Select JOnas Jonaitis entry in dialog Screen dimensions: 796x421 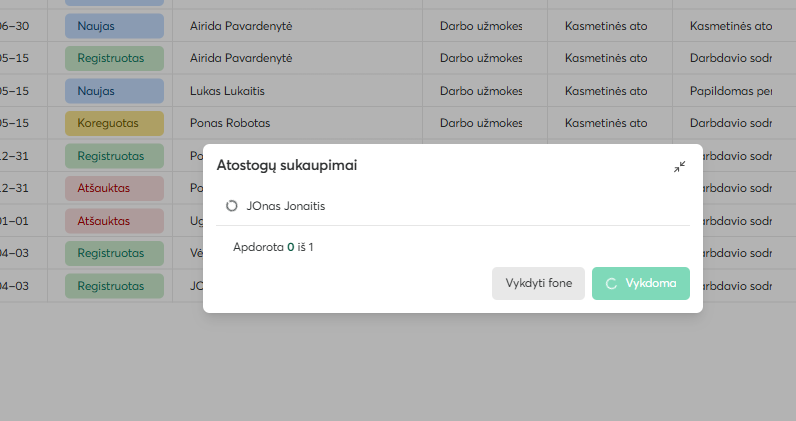click(453, 206)
